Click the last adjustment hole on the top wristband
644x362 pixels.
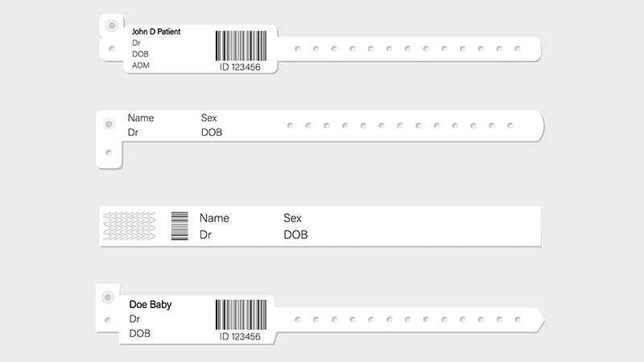518,49
